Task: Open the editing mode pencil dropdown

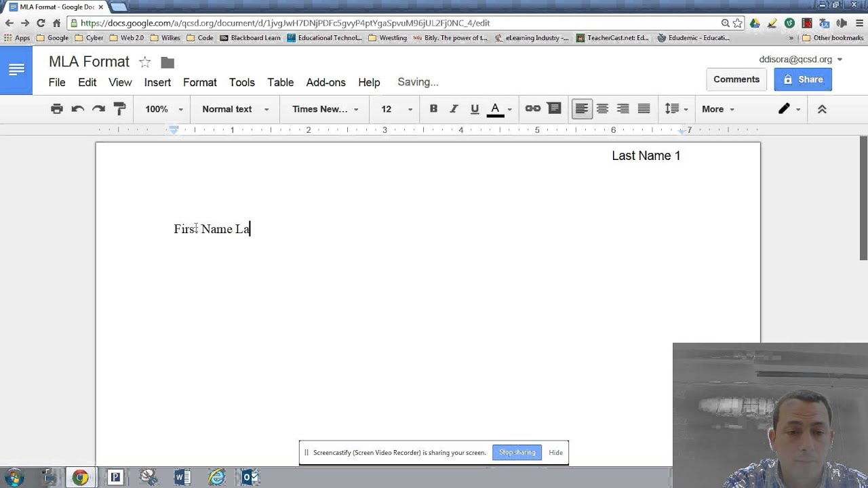Action: pos(789,109)
